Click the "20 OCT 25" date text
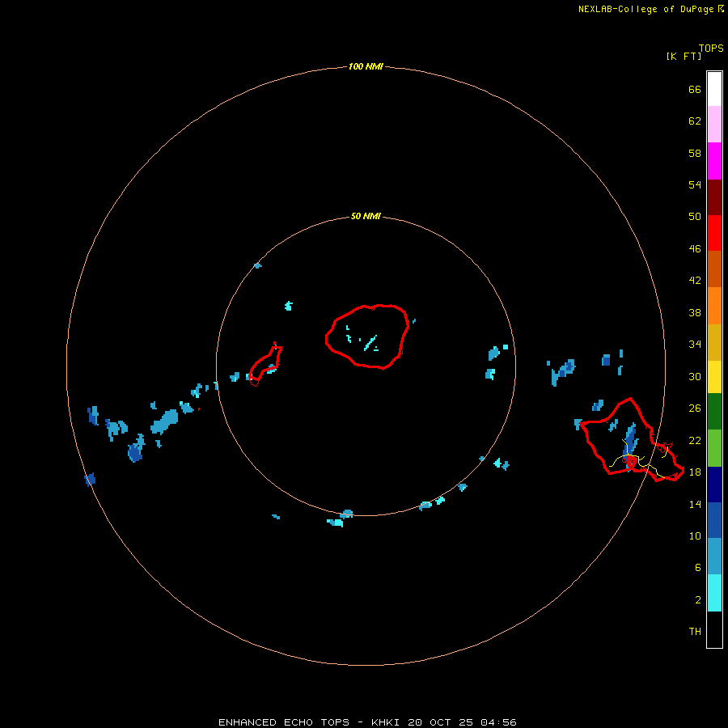728x728 pixels. (x=440, y=722)
